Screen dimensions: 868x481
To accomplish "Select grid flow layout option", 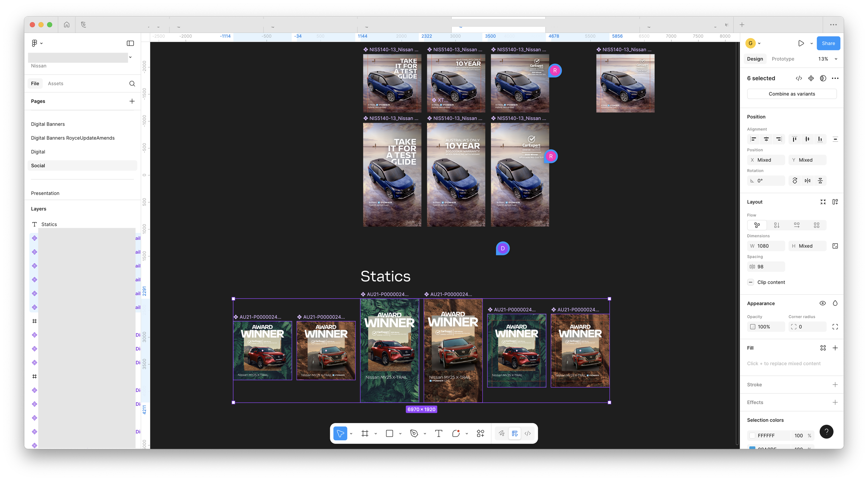I will pos(817,225).
